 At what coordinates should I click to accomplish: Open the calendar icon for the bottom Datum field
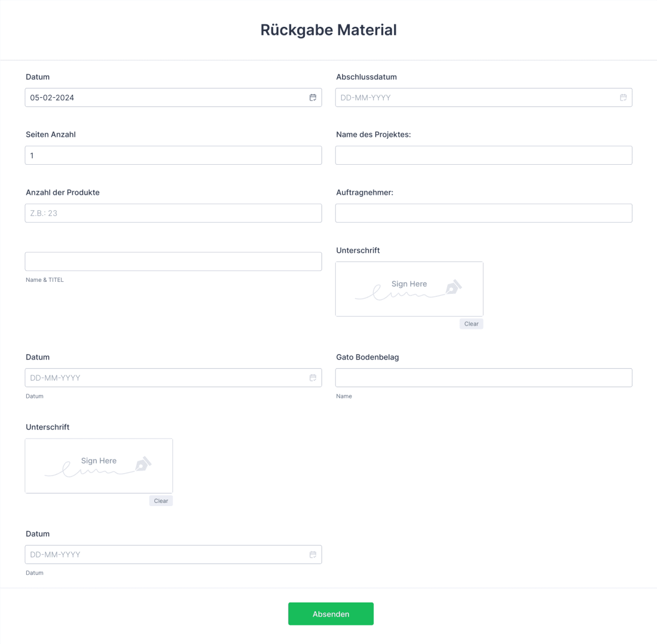click(313, 554)
